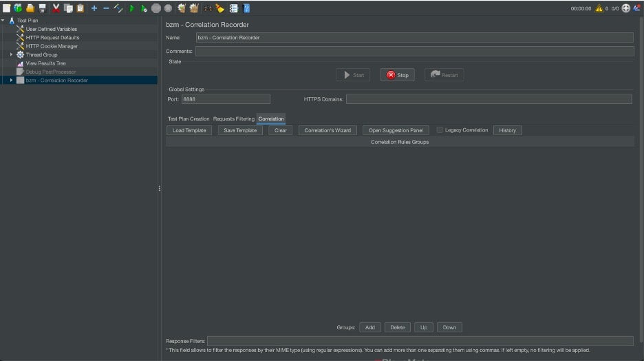The image size is (644, 361).
Task: Click the Response Filters input field
Action: [x=420, y=341]
